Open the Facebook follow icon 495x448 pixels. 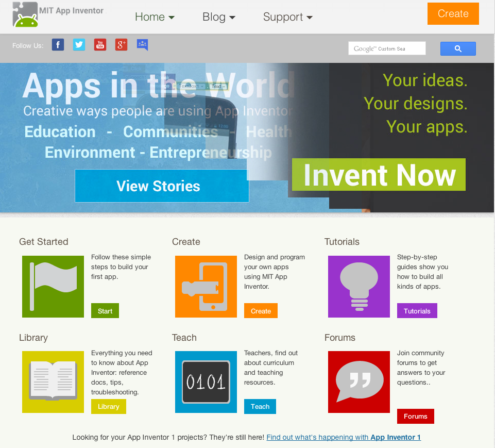(x=58, y=45)
